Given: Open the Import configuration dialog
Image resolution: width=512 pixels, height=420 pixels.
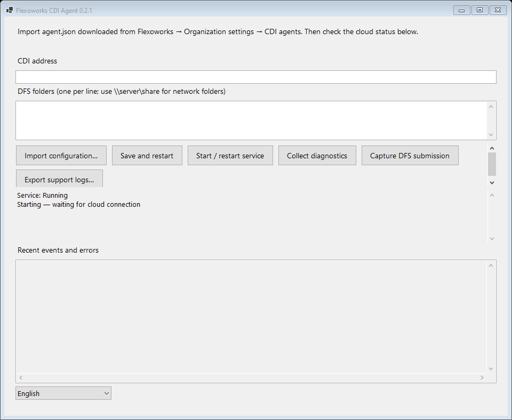Looking at the screenshot, I should tap(61, 156).
